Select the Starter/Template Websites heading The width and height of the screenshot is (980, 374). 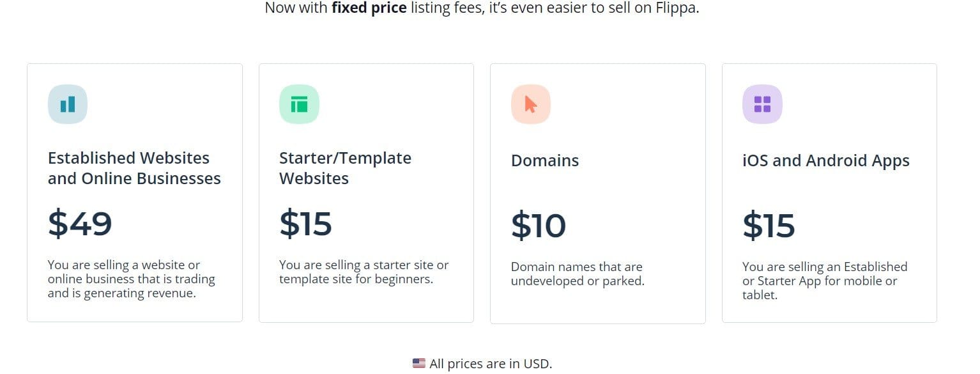click(345, 168)
